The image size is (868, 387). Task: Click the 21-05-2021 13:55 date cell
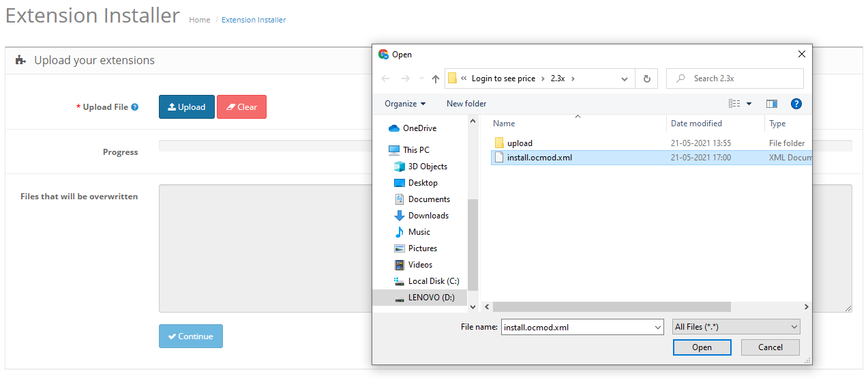[701, 143]
